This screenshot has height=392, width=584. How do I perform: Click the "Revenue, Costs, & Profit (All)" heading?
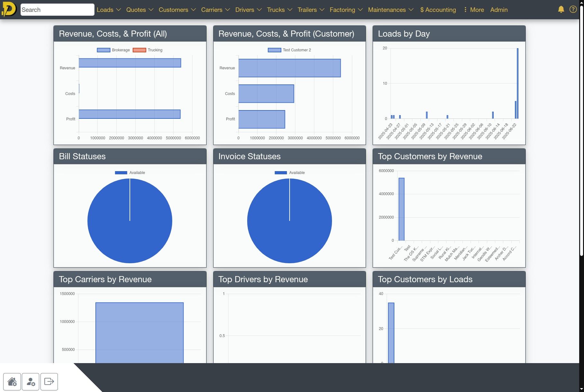tap(113, 34)
